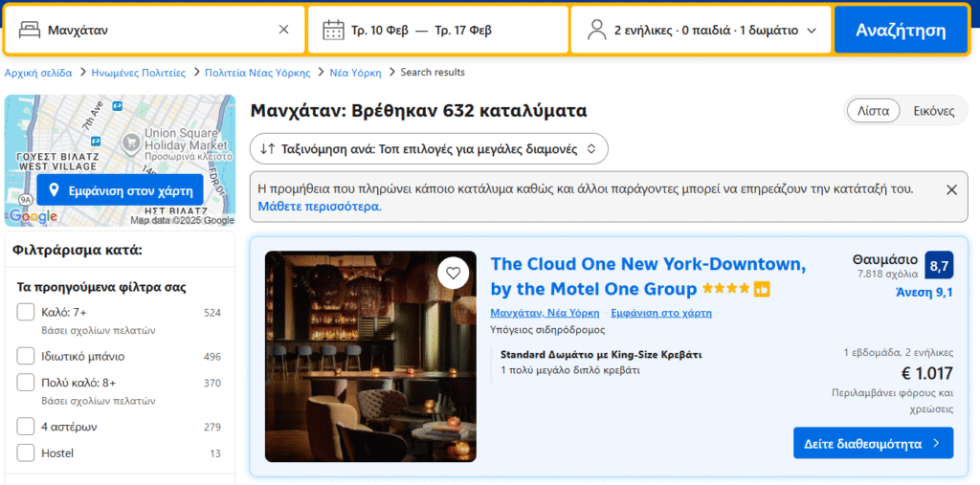
Task: Click the Άνεση 9,1 rating text
Action: click(924, 292)
